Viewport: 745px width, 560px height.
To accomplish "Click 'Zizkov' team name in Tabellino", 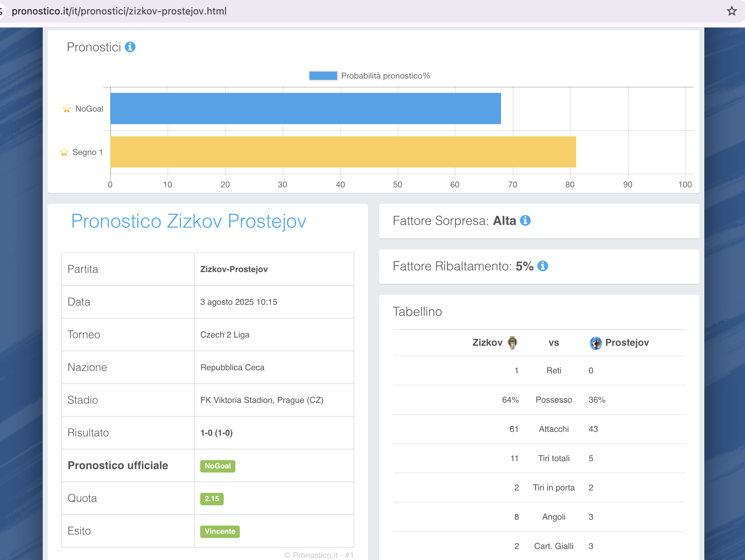I will (487, 342).
